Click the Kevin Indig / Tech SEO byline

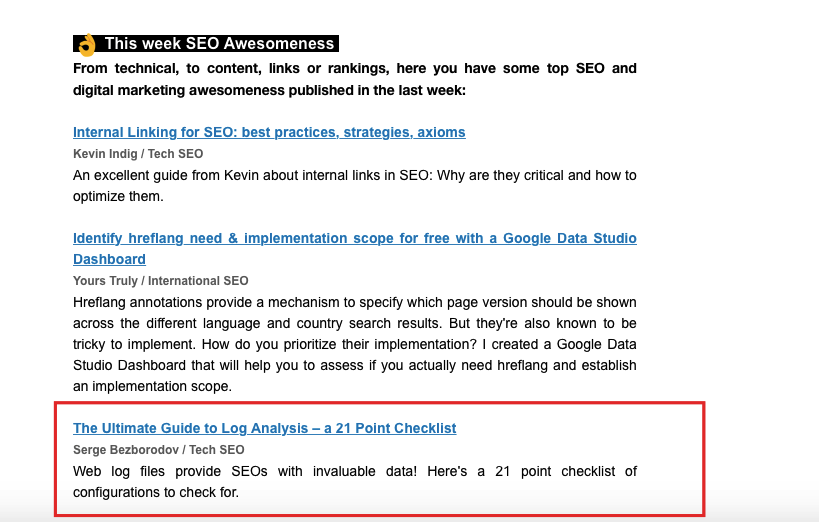click(138, 154)
